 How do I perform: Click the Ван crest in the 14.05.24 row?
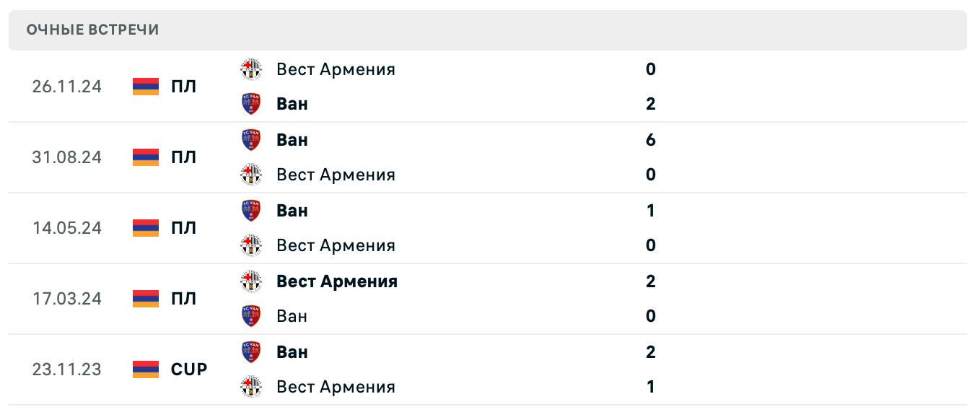251,210
